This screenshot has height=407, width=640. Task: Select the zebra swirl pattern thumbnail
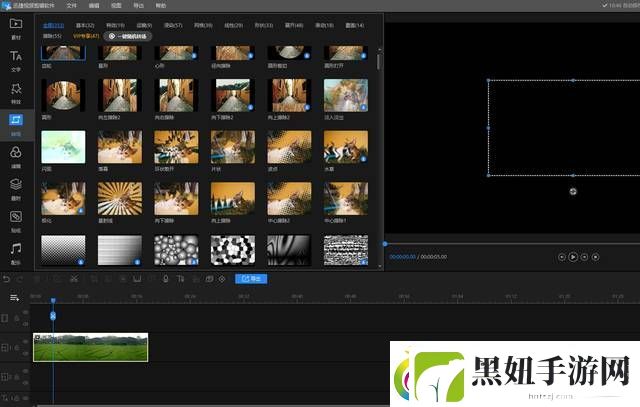click(289, 250)
